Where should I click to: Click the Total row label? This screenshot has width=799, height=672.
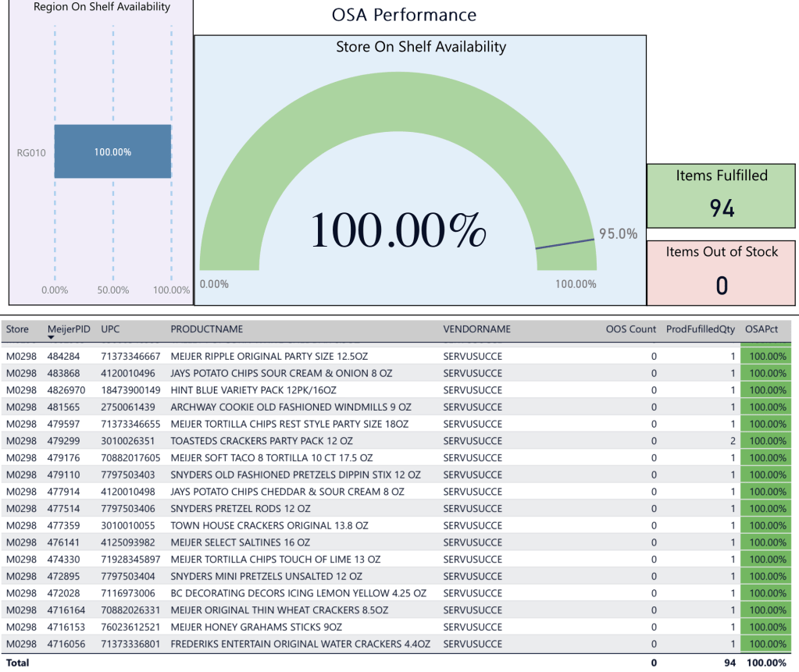(18, 663)
